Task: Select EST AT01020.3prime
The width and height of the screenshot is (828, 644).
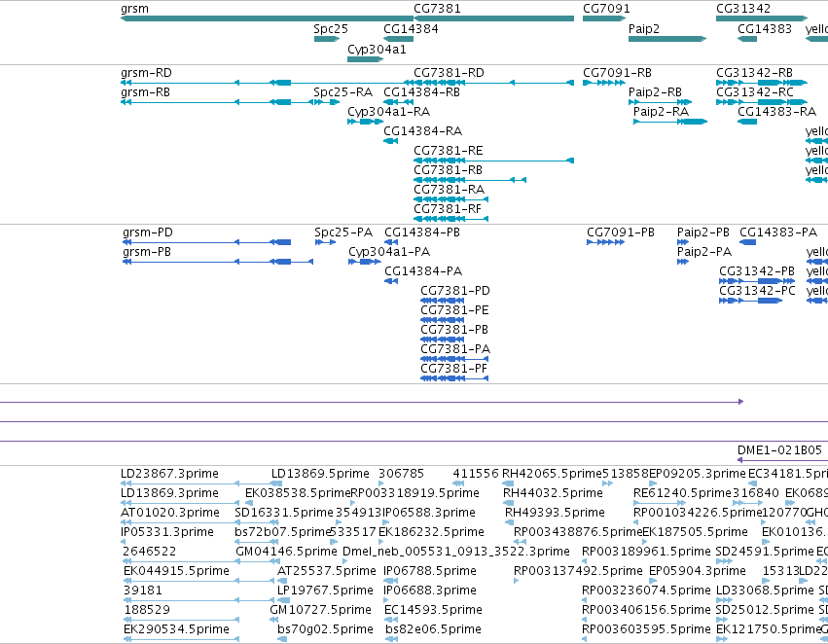Action: point(170,513)
